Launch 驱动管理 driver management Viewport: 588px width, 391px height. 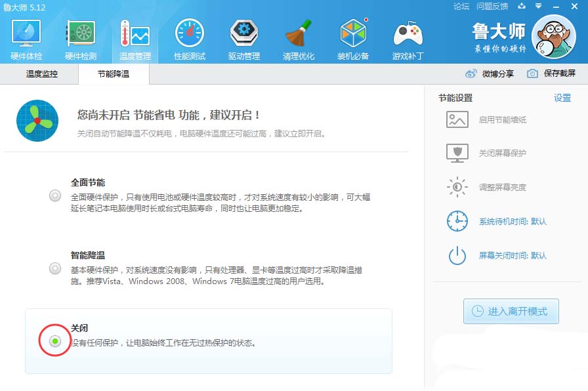[x=243, y=37]
